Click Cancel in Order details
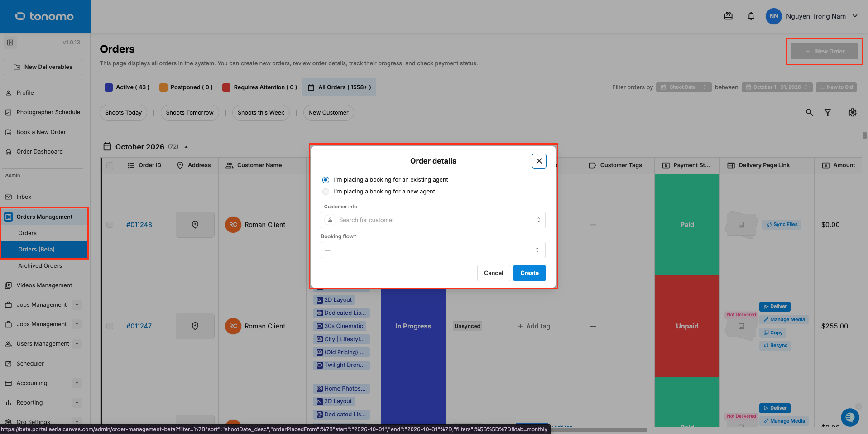Viewport: 868px width, 434px height. 494,273
